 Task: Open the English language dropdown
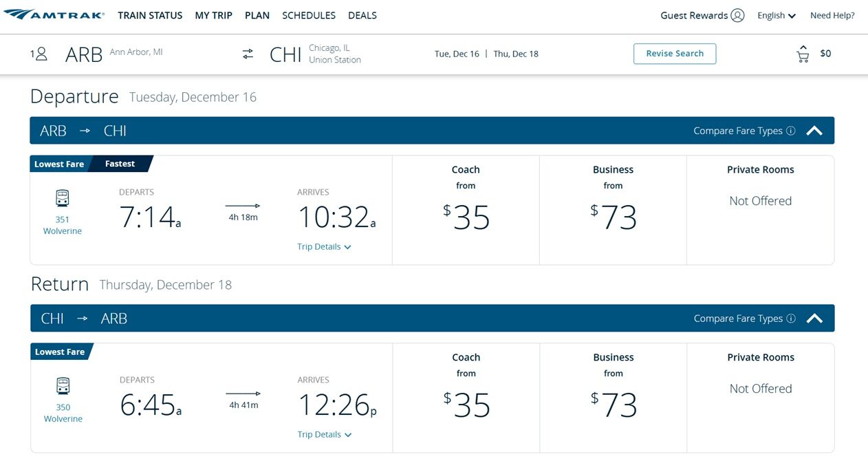coord(777,15)
